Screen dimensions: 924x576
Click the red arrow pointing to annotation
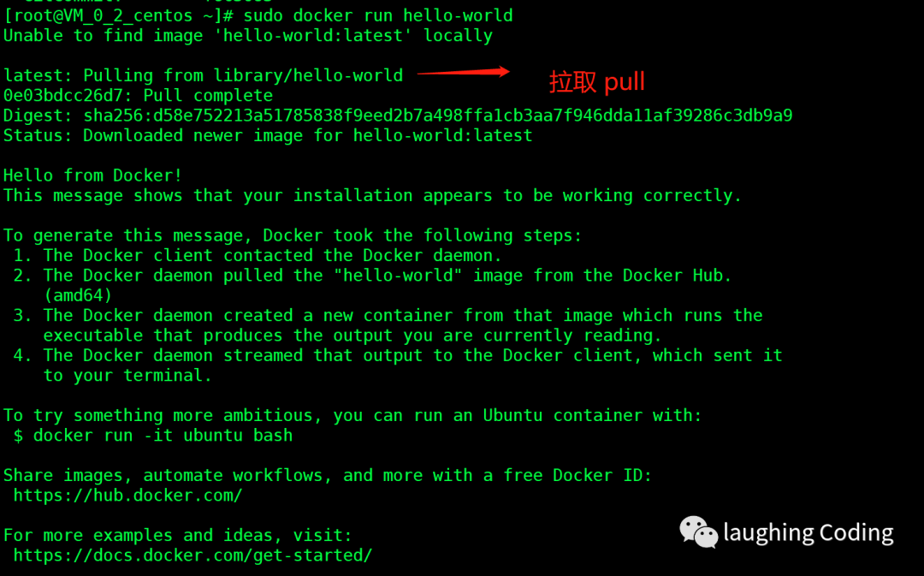pos(463,73)
